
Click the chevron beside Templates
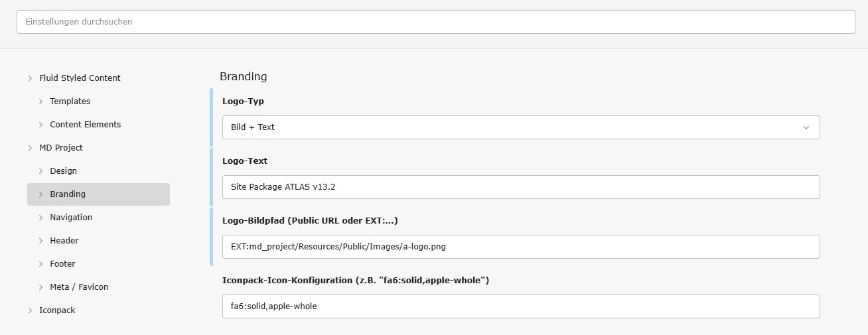[40, 101]
